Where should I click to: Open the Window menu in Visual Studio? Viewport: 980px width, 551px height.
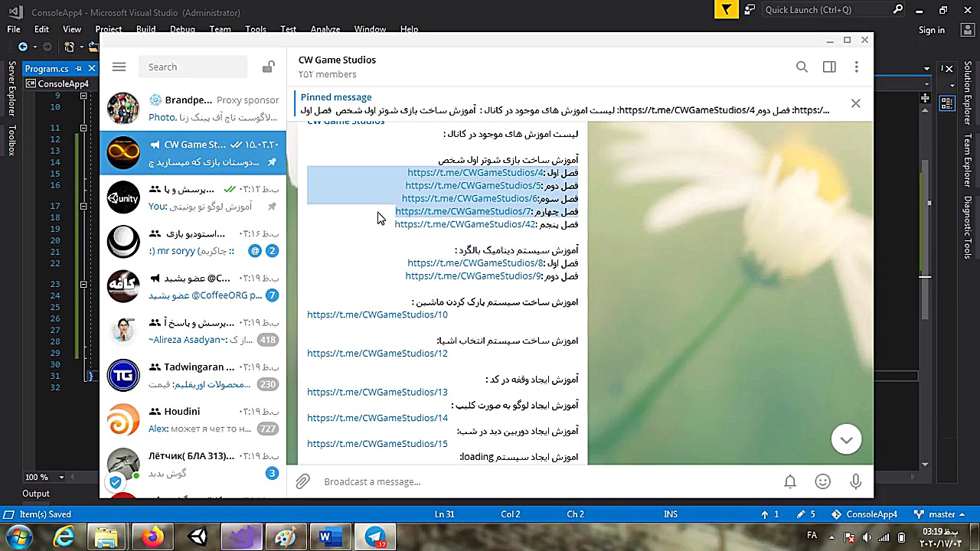tap(370, 30)
